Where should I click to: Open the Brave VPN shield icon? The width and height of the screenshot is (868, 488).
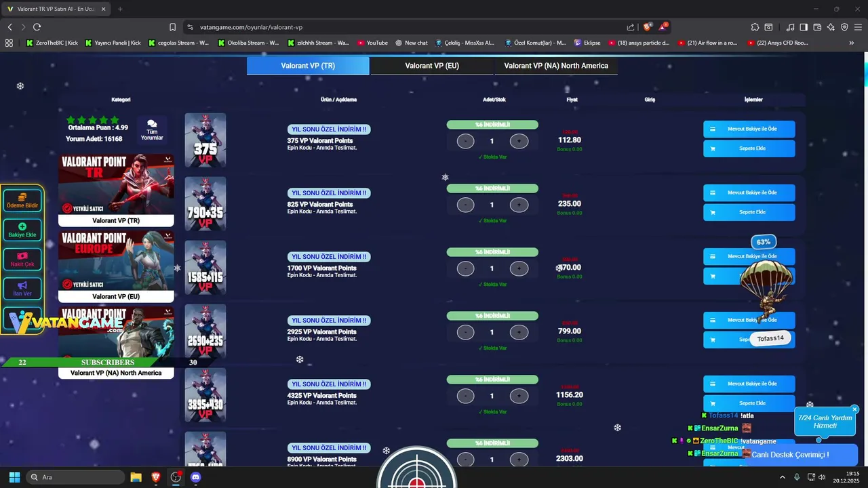click(844, 27)
